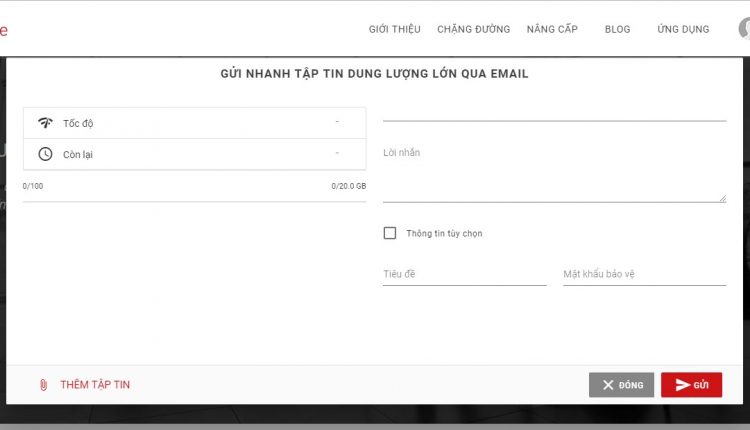Click the speed gauge icon beside Tốc độ
The width and height of the screenshot is (750, 430).
[x=45, y=123]
